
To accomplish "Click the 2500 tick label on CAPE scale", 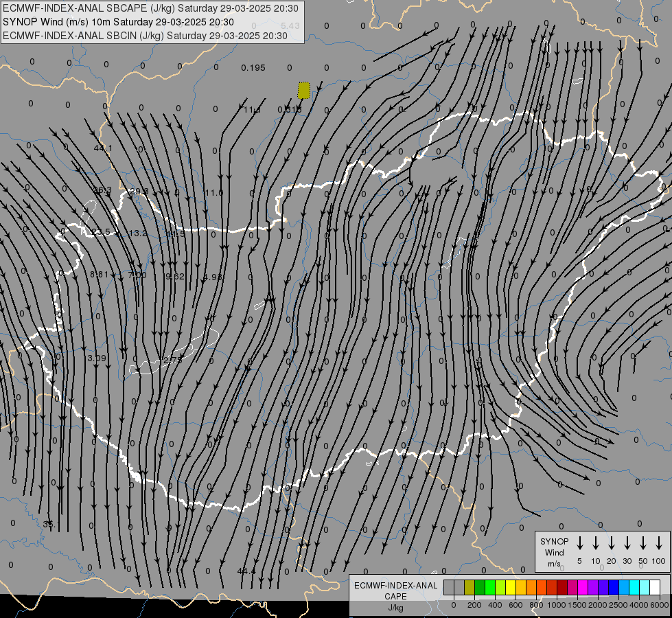I will coord(618,605).
